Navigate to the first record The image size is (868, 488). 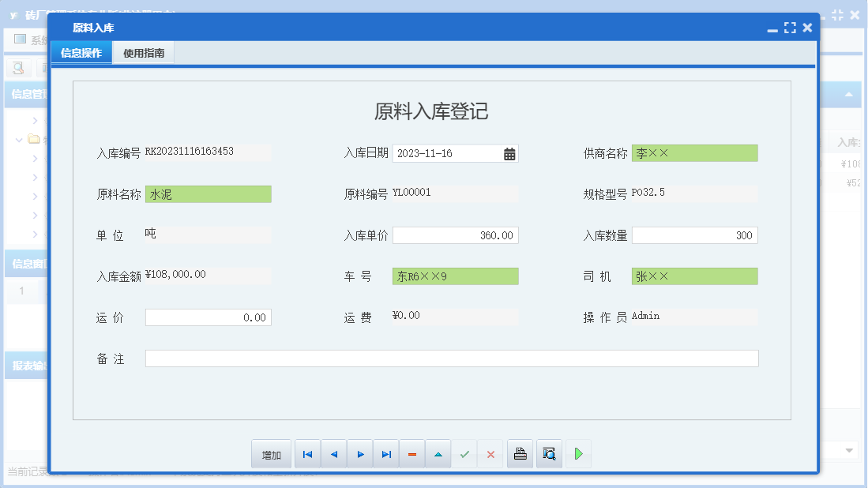pyautogui.click(x=307, y=454)
